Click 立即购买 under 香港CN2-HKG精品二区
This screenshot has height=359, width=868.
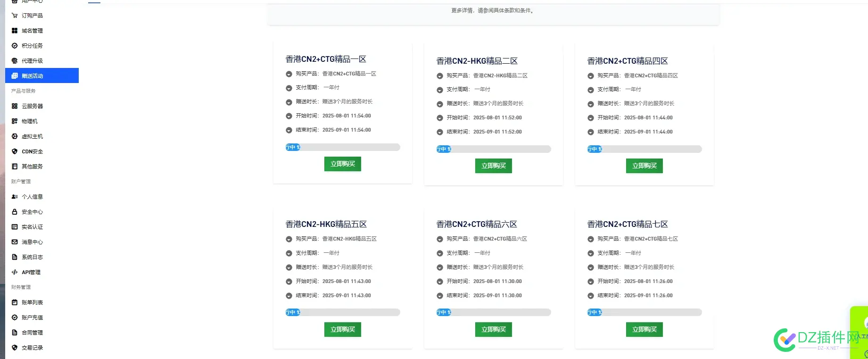tap(494, 166)
